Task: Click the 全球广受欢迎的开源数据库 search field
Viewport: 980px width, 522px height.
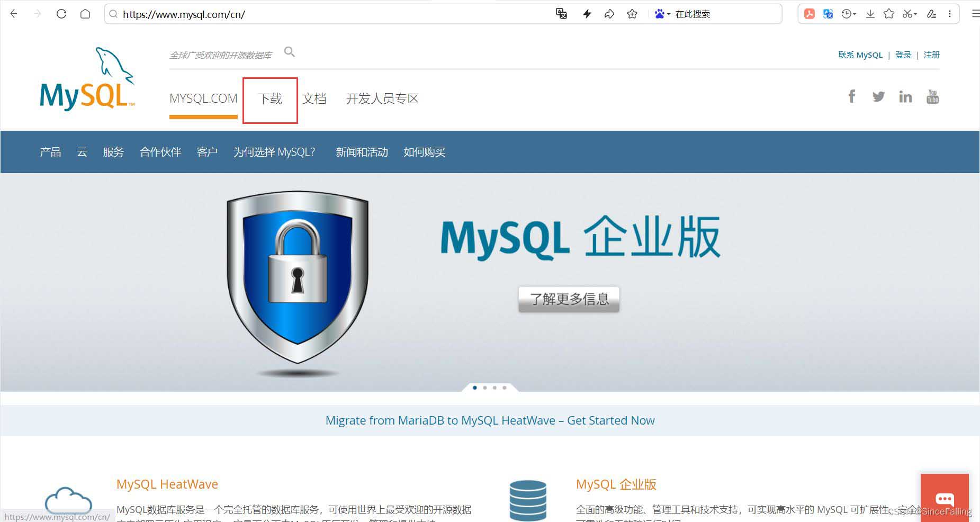Action: (220, 55)
